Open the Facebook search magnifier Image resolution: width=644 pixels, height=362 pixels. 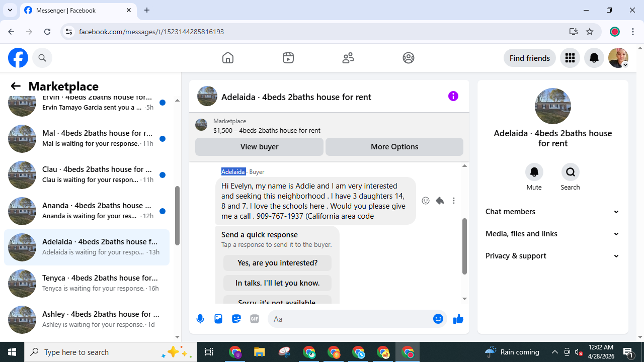click(x=42, y=58)
